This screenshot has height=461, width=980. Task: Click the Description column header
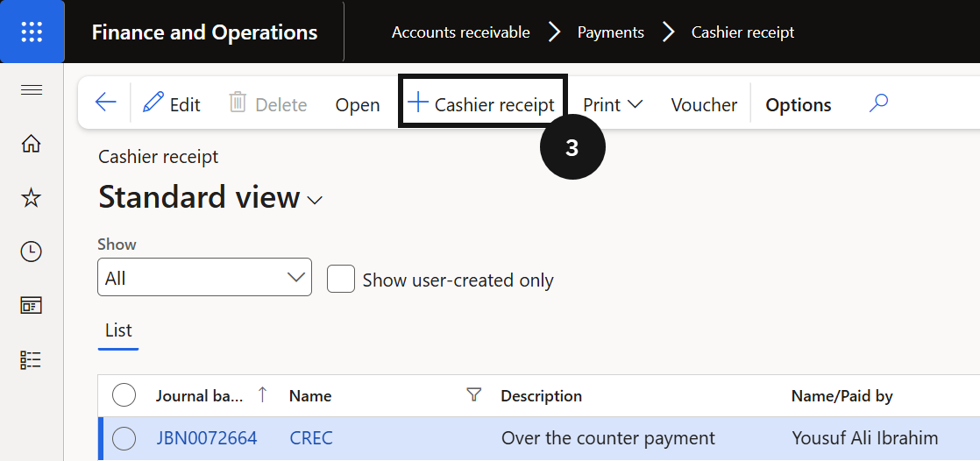click(541, 396)
